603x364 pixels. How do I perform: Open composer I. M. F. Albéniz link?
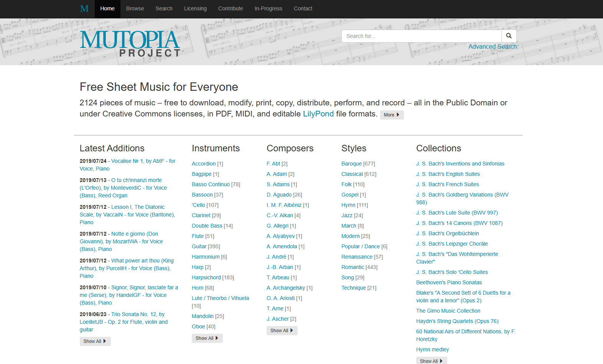(284, 205)
